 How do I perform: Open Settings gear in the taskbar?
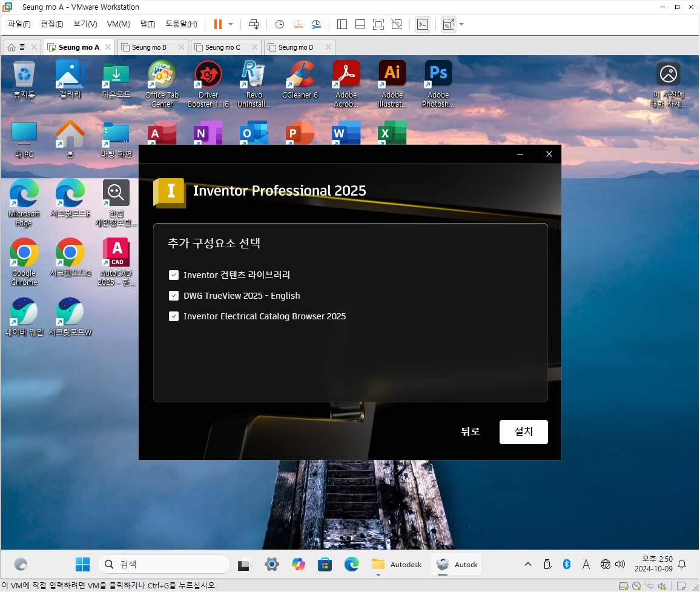(x=271, y=564)
